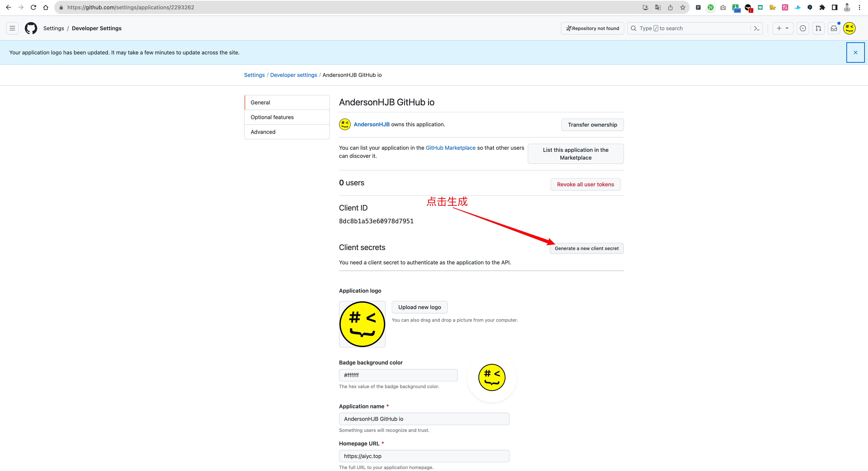Open the AndersonHJB owner profile link
Screen dimensions: 868x471
372,124
